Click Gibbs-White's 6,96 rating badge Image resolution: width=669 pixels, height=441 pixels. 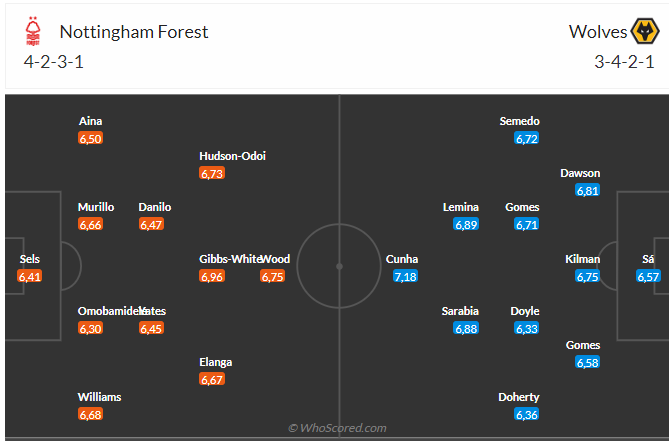212,276
